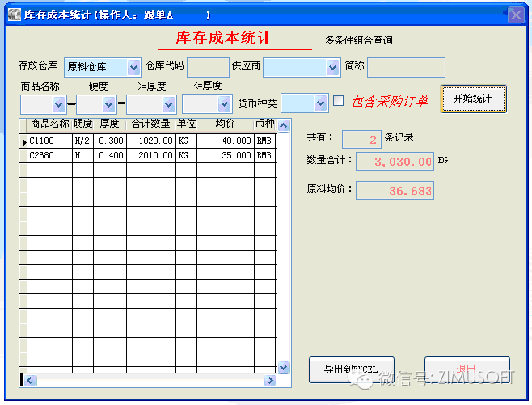This screenshot has width=532, height=405.
Task: Open the 存放仓库 dropdown
Action: pyautogui.click(x=133, y=67)
